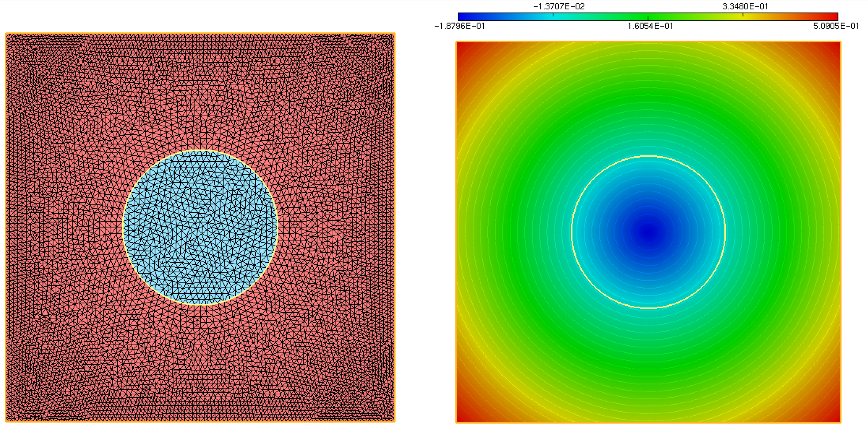Click inside the light blue circular mesh region
The width and height of the screenshot is (868, 429).
click(200, 228)
